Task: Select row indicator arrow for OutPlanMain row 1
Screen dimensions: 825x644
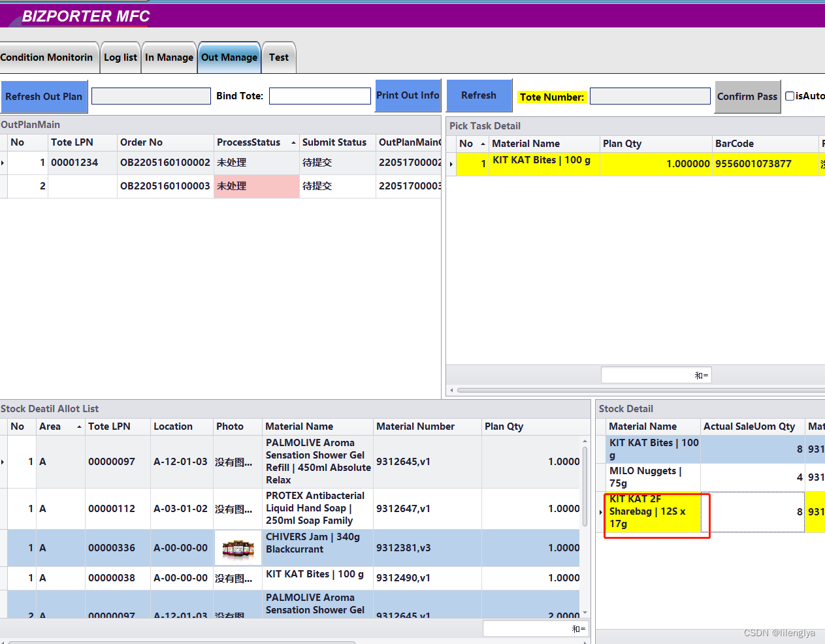Action: pos(3,163)
